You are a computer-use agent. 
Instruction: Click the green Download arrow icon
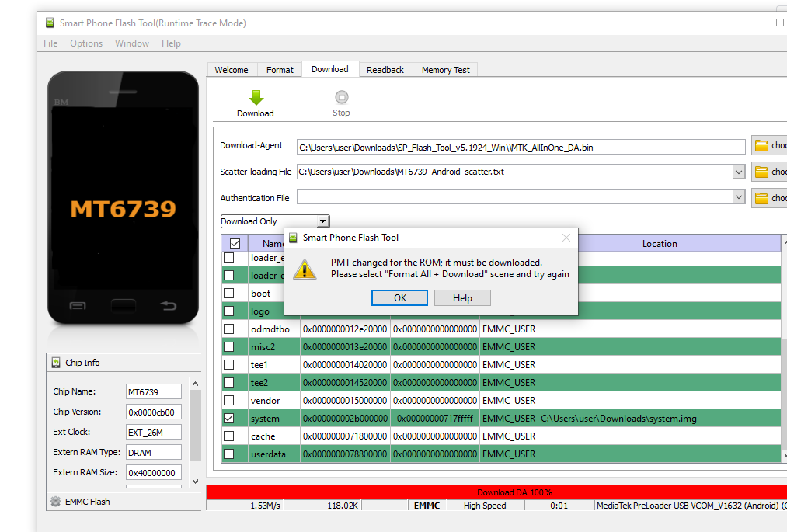pyautogui.click(x=256, y=97)
